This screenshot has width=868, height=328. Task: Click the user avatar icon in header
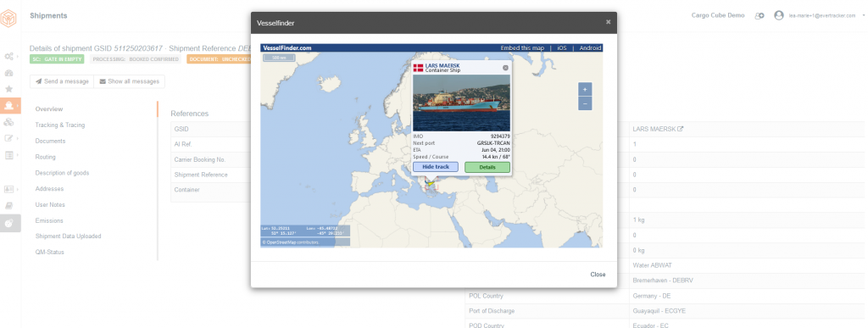778,15
